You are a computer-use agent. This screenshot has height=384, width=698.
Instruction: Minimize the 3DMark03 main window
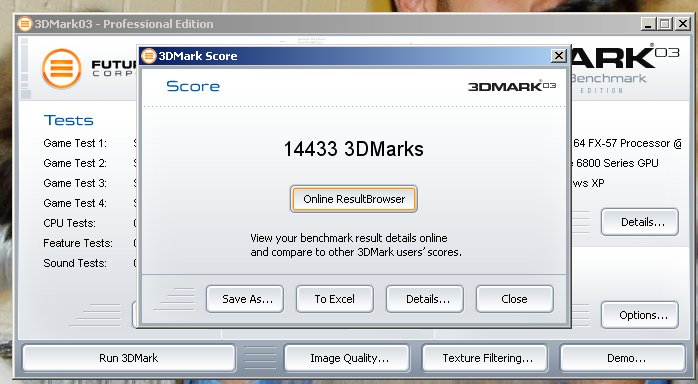(x=648, y=24)
